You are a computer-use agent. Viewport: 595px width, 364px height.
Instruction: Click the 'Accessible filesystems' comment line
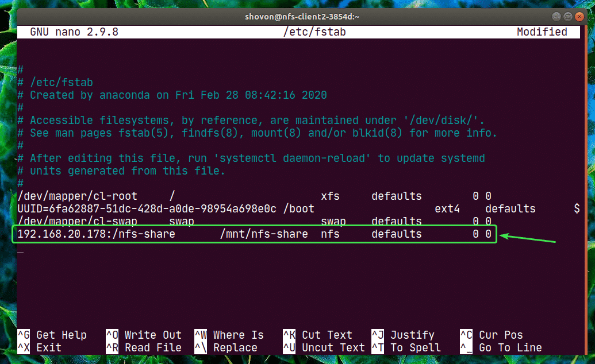tap(251, 120)
